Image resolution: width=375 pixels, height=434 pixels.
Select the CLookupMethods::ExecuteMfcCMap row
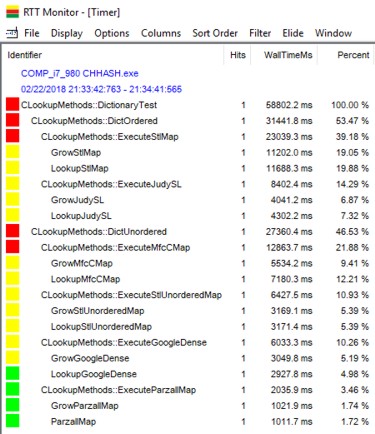tap(188, 247)
